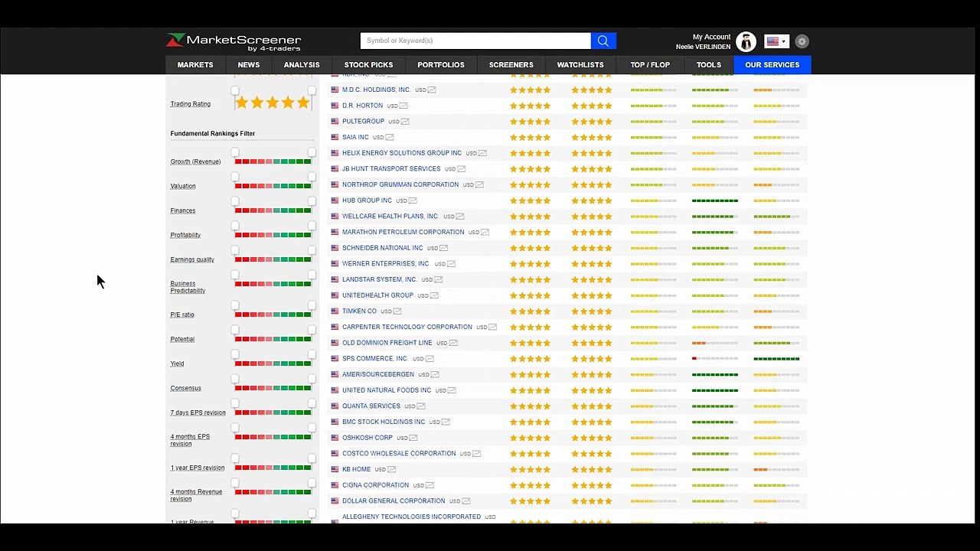
Task: Click the Business Predictability filter label
Action: tap(188, 287)
